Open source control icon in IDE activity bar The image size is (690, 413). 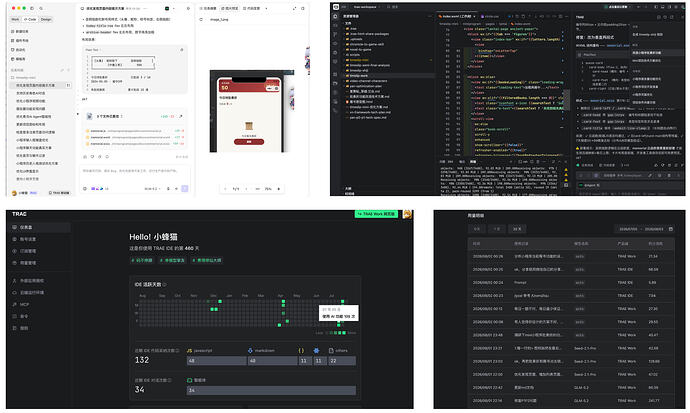click(x=335, y=34)
